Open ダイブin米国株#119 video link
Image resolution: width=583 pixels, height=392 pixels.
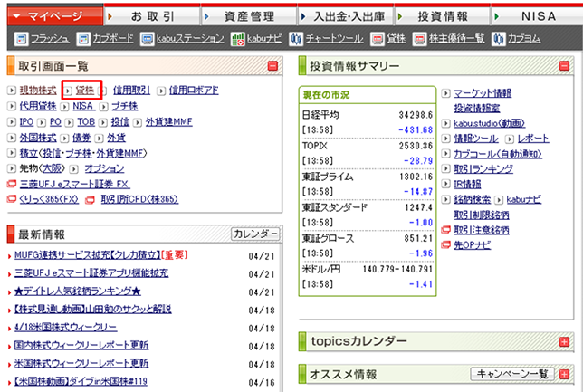click(81, 381)
